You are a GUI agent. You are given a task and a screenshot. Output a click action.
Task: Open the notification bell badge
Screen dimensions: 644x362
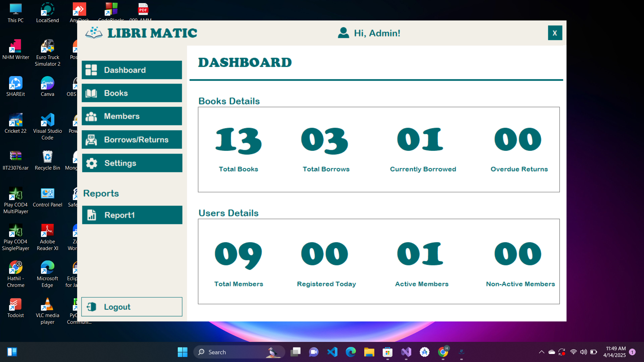(x=632, y=352)
